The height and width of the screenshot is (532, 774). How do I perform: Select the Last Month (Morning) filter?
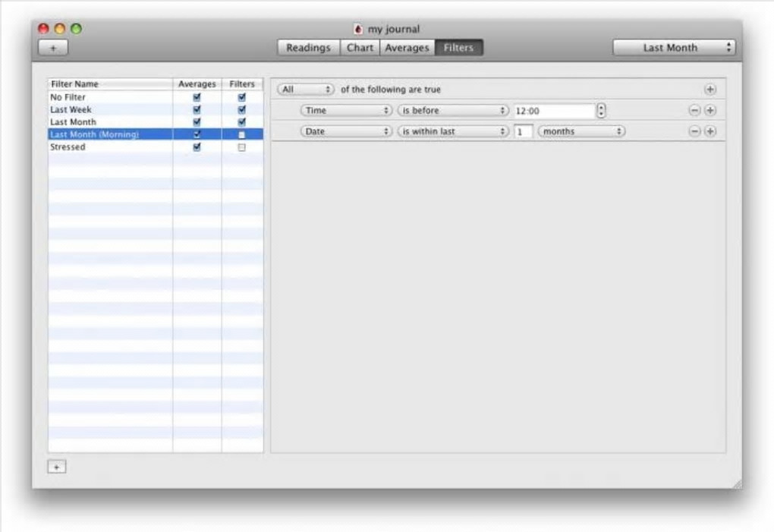[156, 134]
